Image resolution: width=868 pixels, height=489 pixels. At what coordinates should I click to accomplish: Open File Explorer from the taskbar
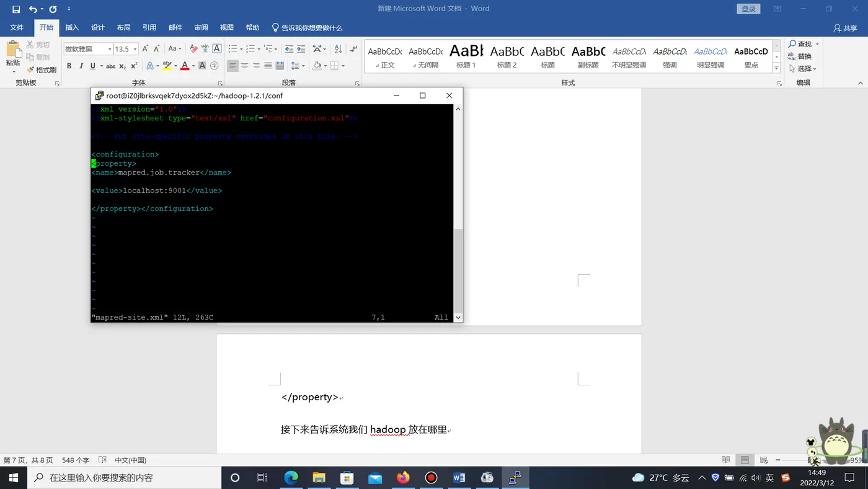point(319,478)
